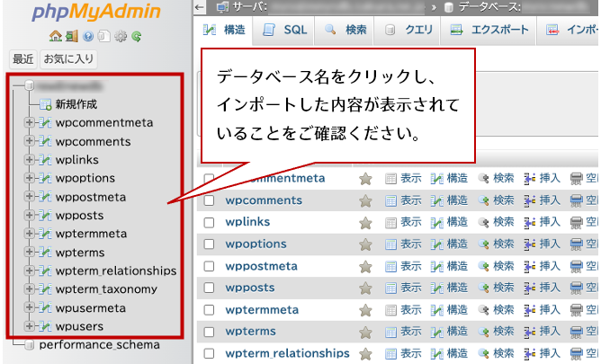
Task: Open the phpMyAdmin documentation help icon
Action: coord(88,36)
